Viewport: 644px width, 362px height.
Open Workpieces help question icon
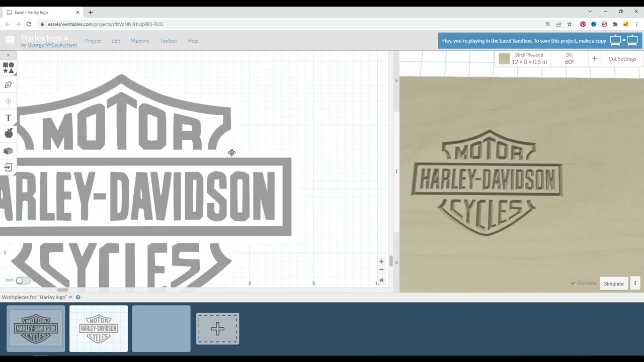click(x=78, y=297)
